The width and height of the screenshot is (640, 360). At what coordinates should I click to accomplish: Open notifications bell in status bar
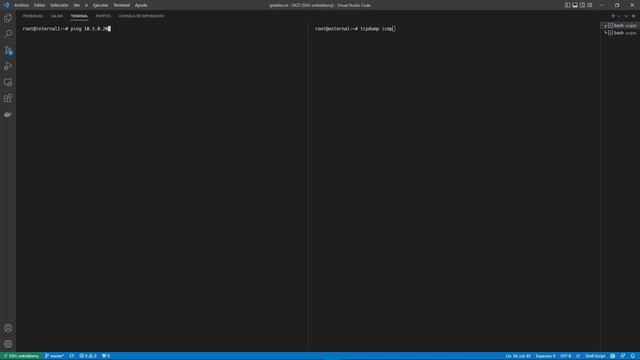tap(633, 356)
